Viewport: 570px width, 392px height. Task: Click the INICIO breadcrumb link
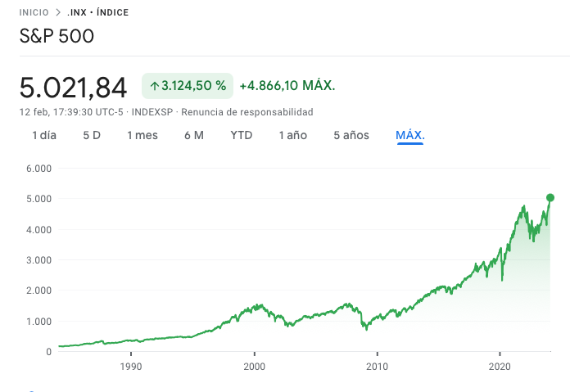(x=35, y=13)
